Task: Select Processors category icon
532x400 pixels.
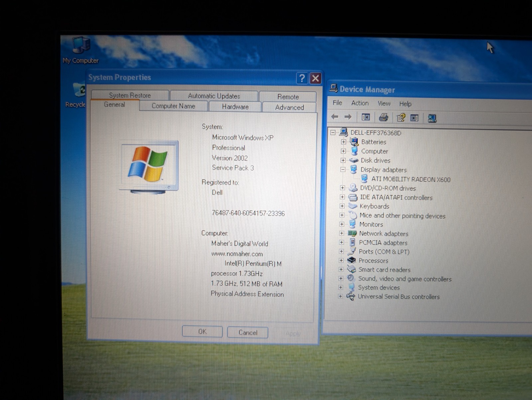Action: [351, 260]
